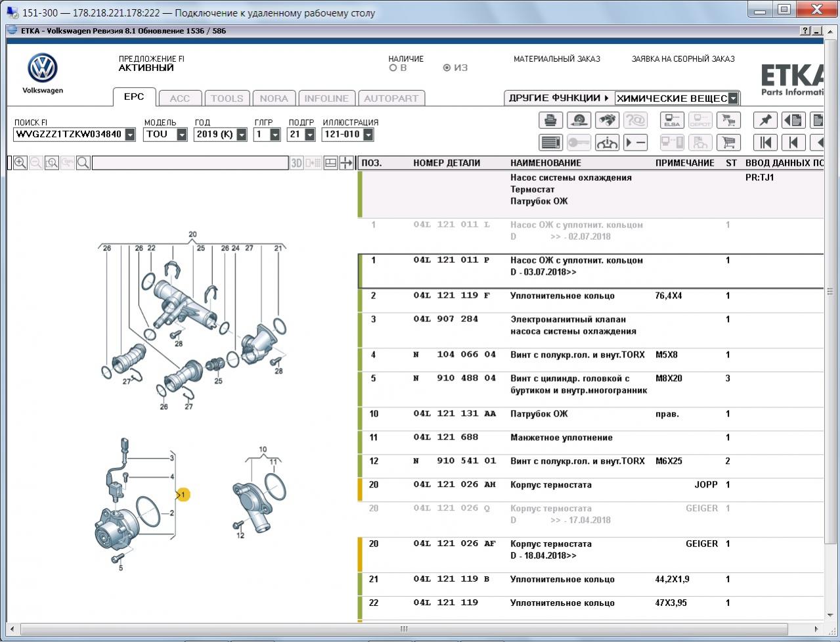
Task: Click the plus-arrow panel move icon
Action: [x=346, y=163]
